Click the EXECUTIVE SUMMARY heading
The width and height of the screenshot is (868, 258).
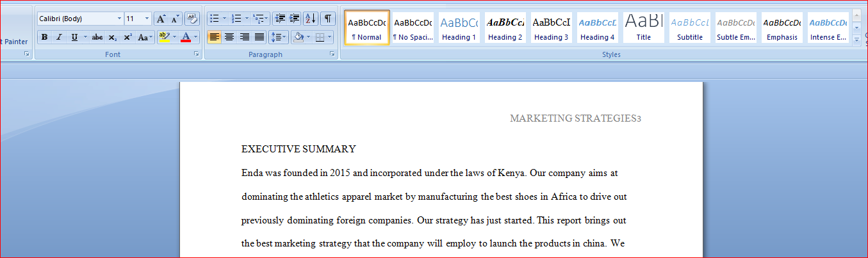coord(299,149)
